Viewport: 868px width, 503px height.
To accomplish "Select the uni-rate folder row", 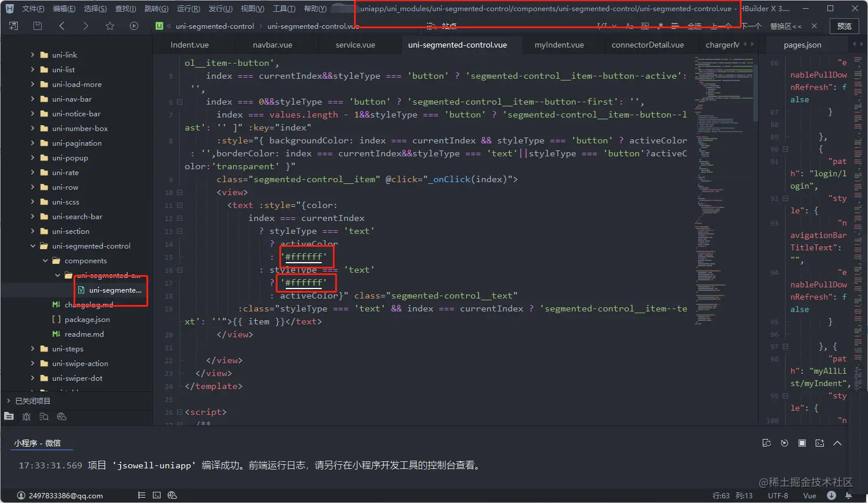I will tap(76, 172).
